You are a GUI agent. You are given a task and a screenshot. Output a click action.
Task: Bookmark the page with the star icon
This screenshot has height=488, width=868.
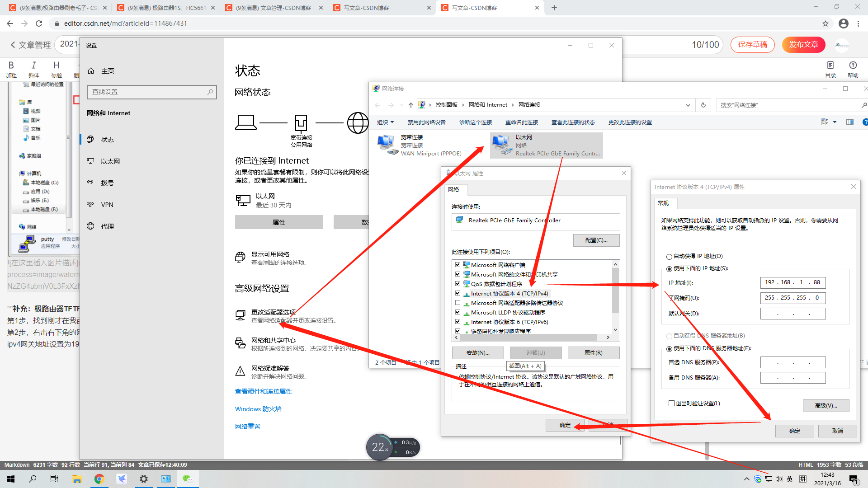point(825,23)
